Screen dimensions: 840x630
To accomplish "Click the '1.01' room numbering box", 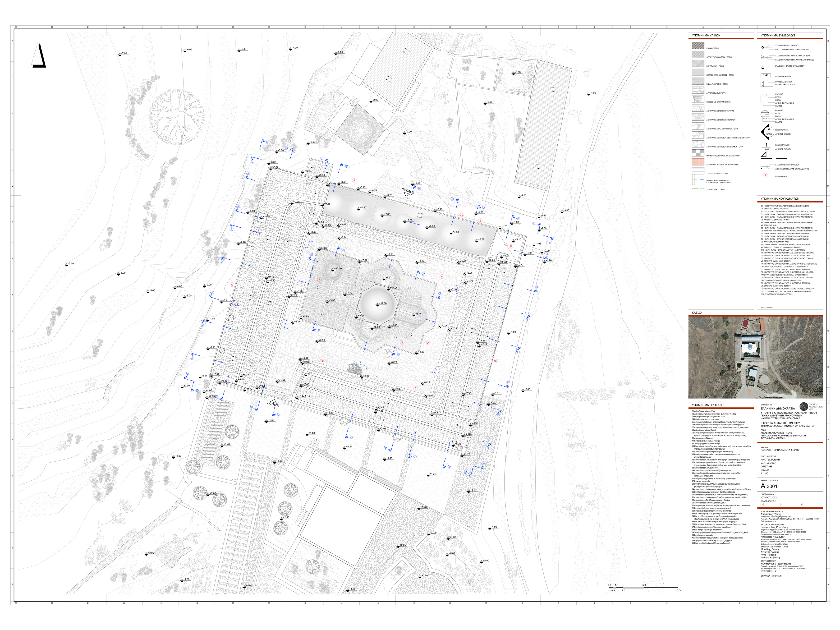I will point(766,76).
